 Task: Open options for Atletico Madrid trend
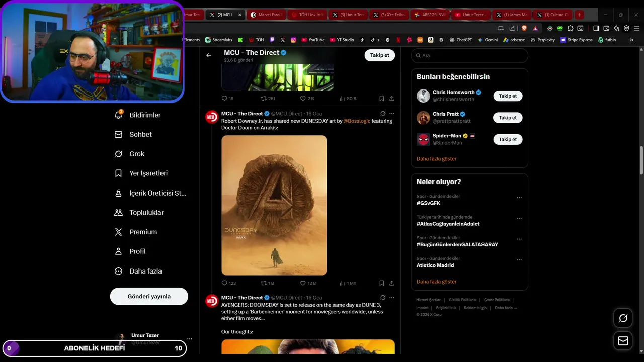(519, 260)
